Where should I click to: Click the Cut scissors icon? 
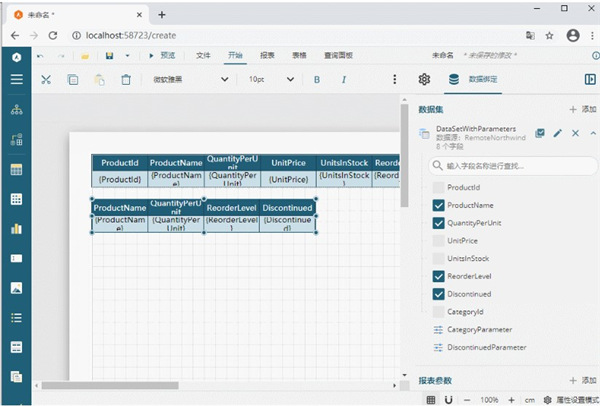coord(45,80)
